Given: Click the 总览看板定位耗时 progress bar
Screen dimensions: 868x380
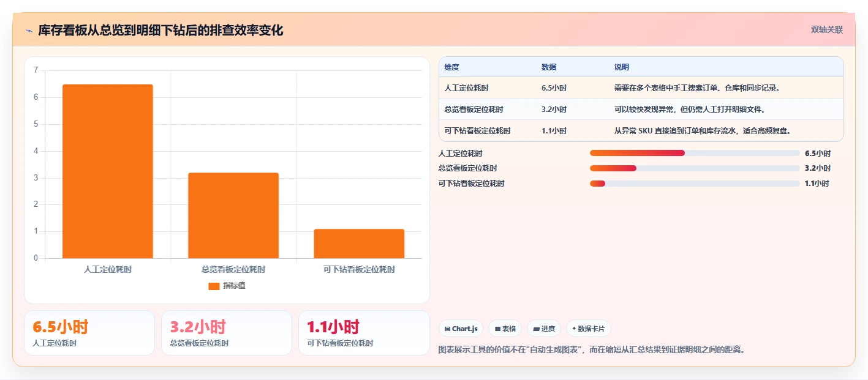Looking at the screenshot, I should [695, 168].
